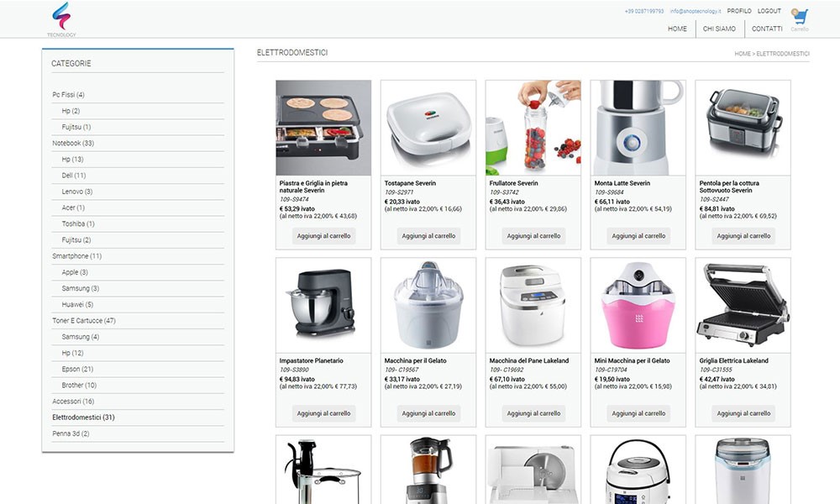Go to HOME in navigation
Screen dimensions: 840x504
click(x=677, y=29)
